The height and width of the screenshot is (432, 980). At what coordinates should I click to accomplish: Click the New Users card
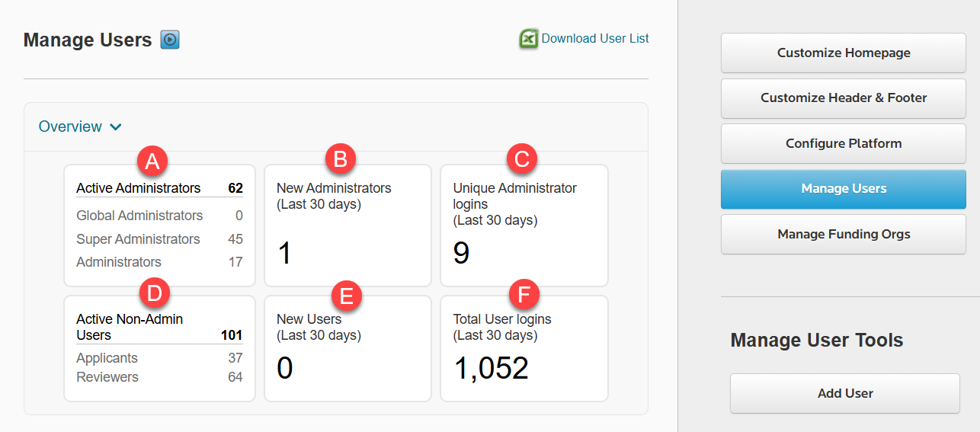tap(347, 348)
